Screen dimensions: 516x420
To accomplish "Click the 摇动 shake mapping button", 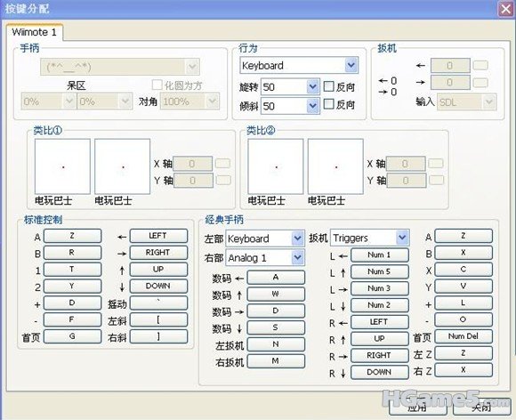I will tap(158, 303).
